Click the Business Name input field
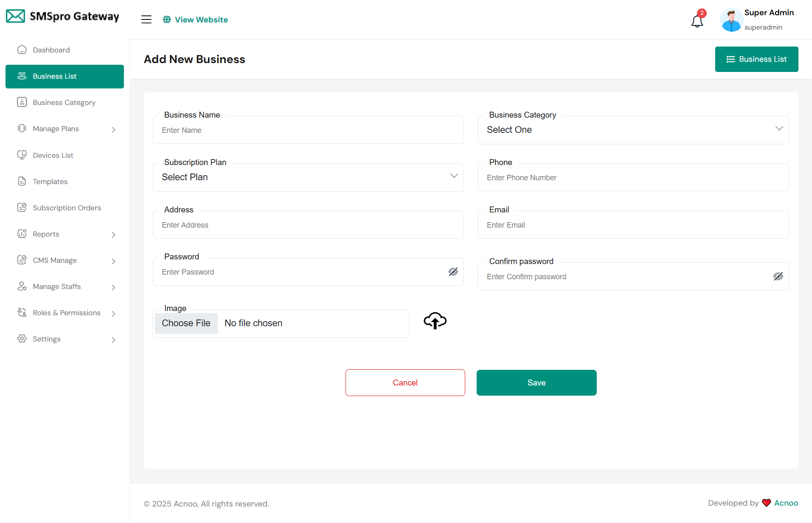 308,130
